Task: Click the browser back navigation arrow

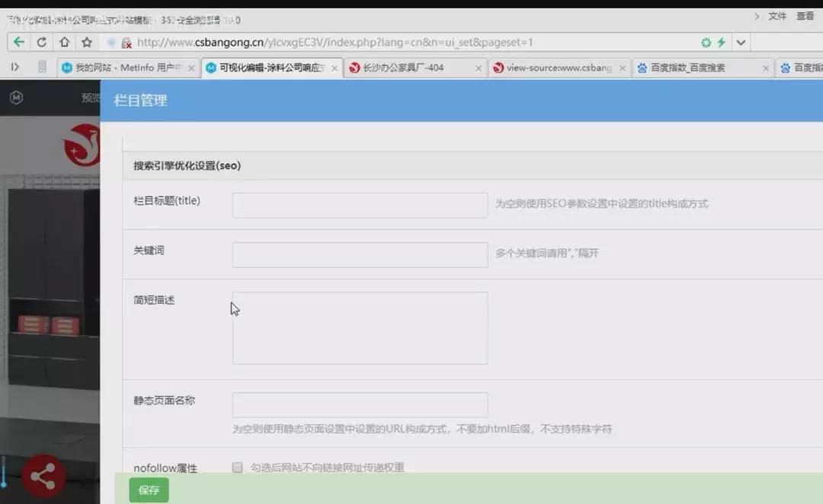Action: [19, 42]
